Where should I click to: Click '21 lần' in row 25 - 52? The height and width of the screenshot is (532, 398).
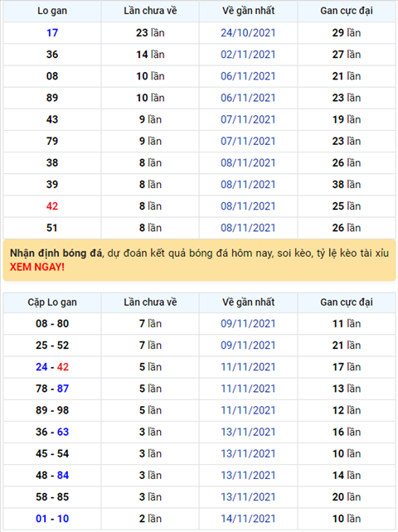pos(347,346)
